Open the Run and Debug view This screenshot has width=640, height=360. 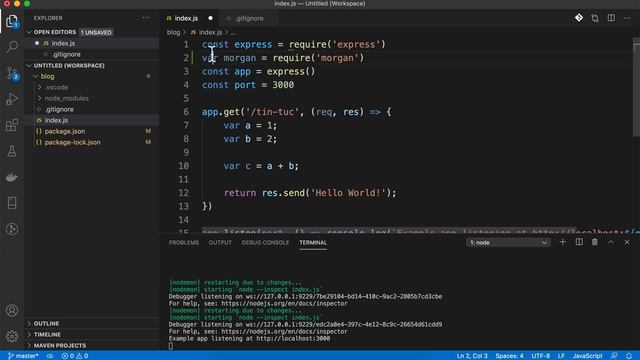click(x=12, y=99)
